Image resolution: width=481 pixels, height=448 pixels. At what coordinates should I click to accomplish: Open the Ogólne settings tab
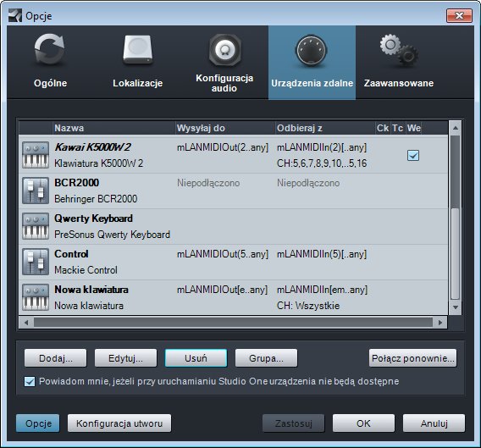(x=50, y=63)
